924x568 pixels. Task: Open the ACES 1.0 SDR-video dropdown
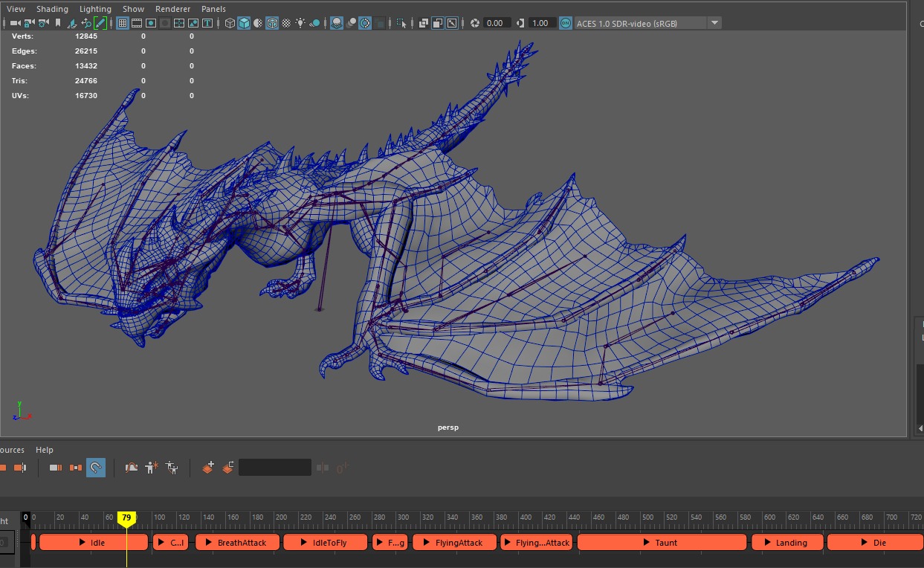point(647,23)
